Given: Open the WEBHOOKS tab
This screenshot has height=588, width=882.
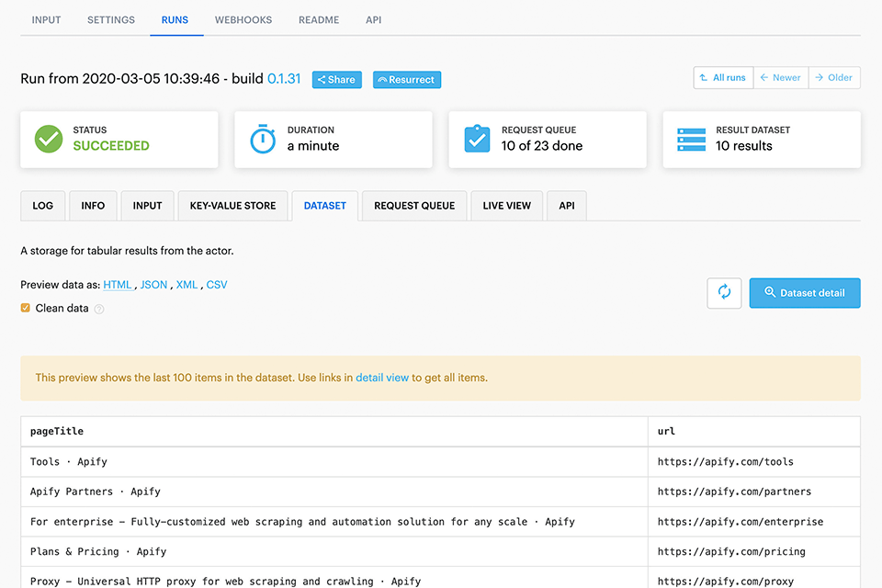Looking at the screenshot, I should (x=243, y=19).
